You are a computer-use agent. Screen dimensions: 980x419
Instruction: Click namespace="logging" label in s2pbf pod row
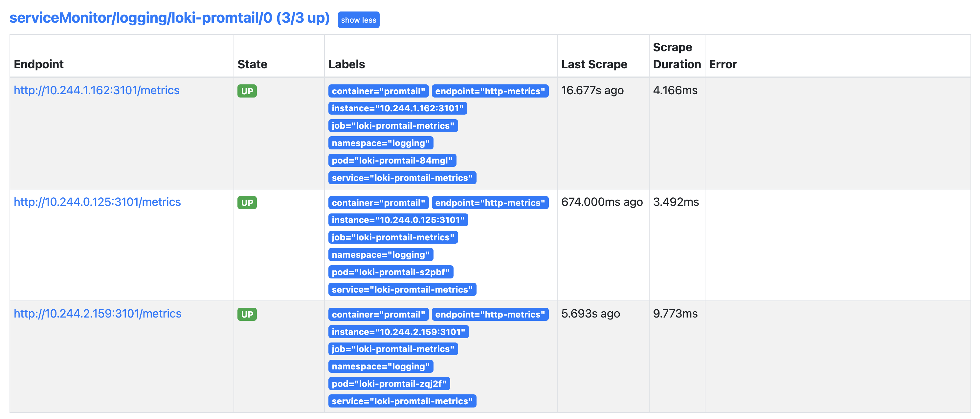[x=381, y=255]
